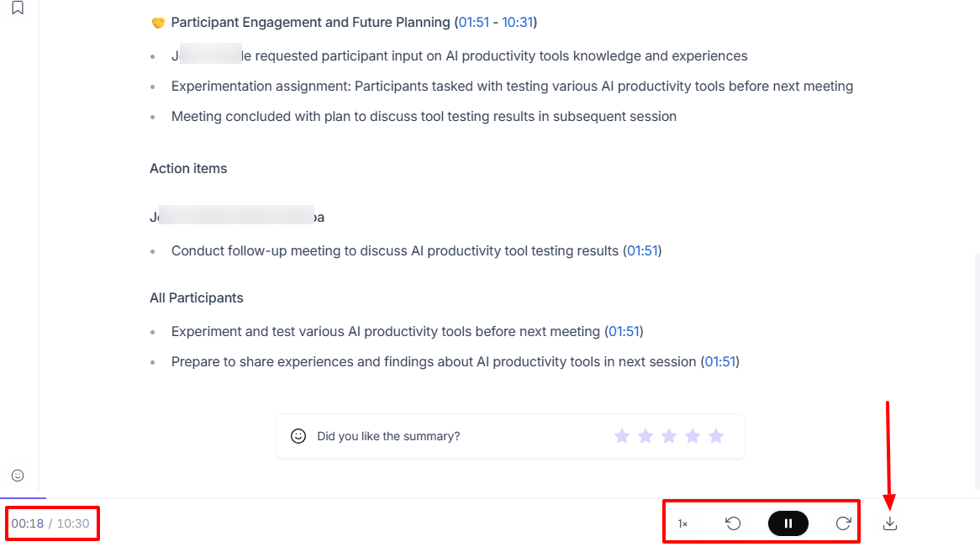Screen dimensions: 980x552
Task: Skip forward with the forward arrow
Action: coord(843,523)
